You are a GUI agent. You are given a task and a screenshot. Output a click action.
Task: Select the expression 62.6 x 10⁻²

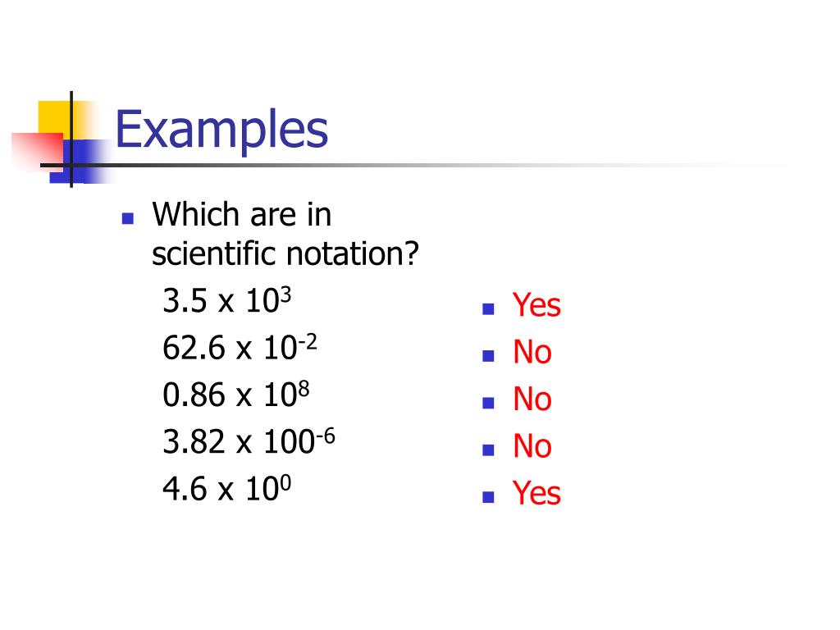point(240,347)
